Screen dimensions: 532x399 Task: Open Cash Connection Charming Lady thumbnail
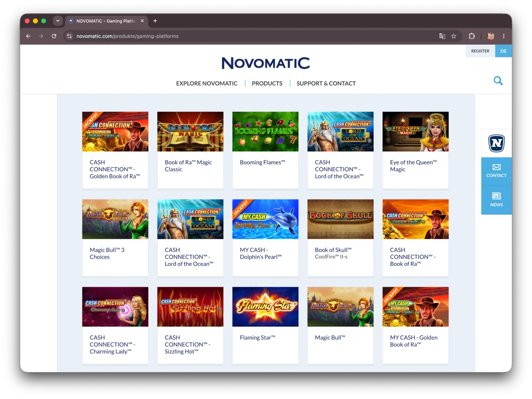click(115, 307)
